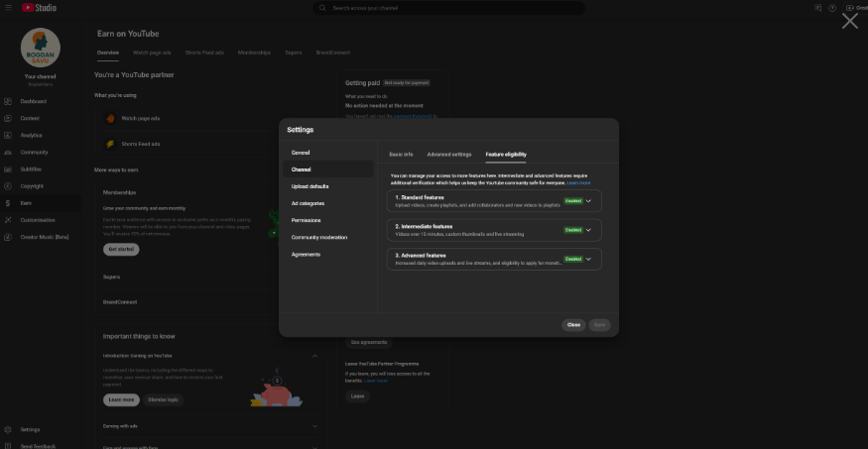Select Channel in Settings sidebar
The width and height of the screenshot is (868, 449).
tap(327, 169)
